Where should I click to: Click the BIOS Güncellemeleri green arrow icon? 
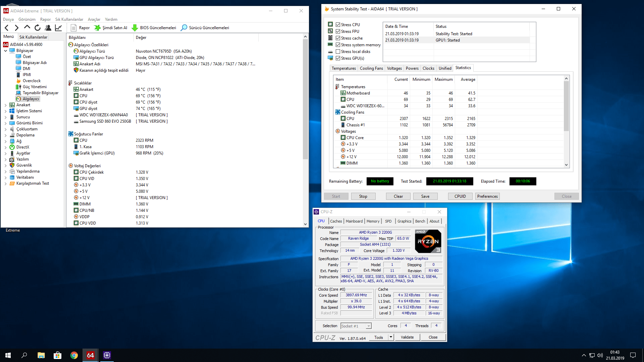click(135, 28)
